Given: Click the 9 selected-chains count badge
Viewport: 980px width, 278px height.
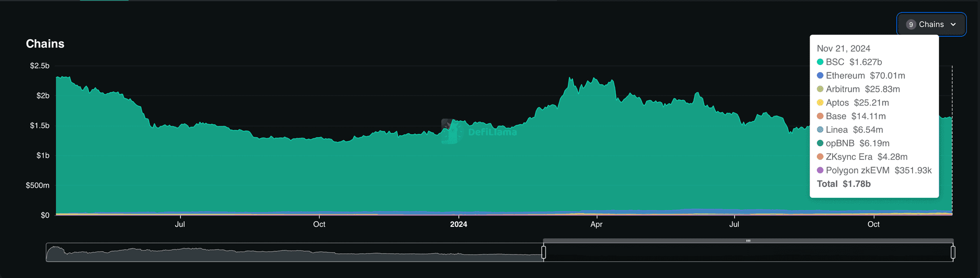Looking at the screenshot, I should pos(911,24).
